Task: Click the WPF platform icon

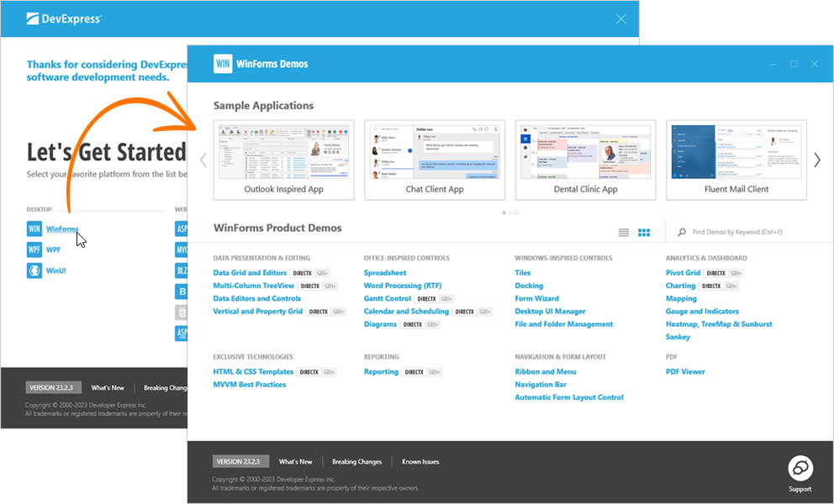Action: 34,249
